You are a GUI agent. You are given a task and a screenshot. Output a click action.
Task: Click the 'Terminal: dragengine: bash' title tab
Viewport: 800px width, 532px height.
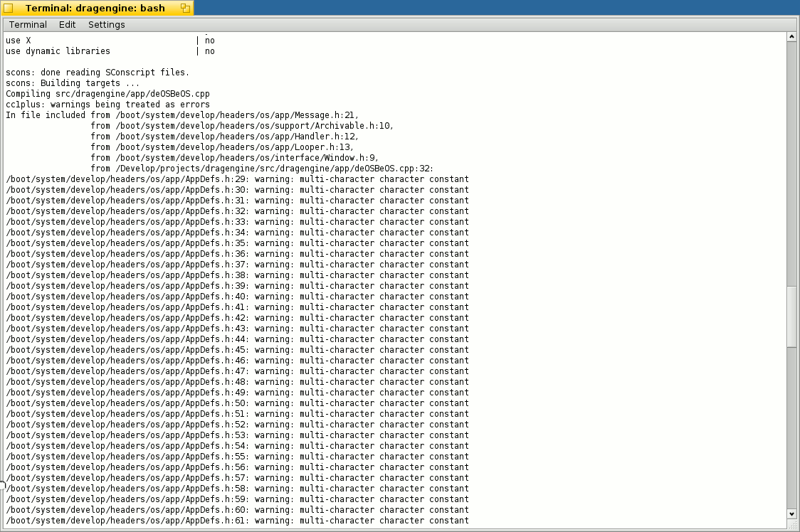pyautogui.click(x=96, y=8)
